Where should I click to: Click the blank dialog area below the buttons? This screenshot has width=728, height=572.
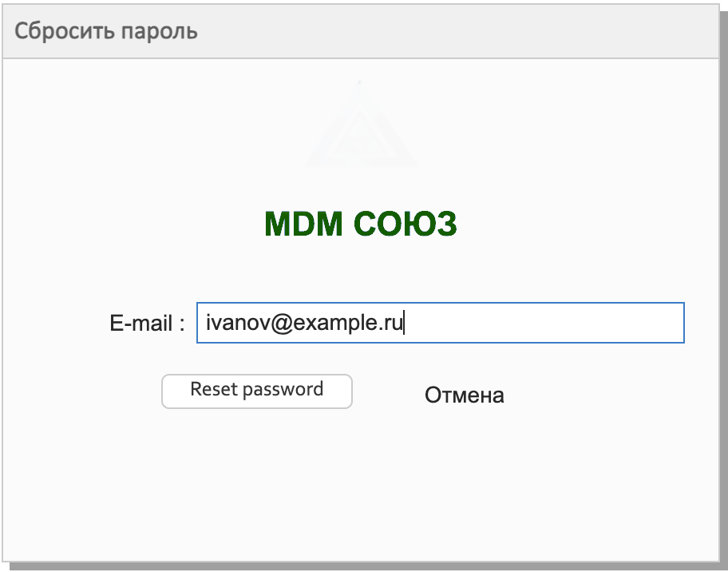[359, 487]
